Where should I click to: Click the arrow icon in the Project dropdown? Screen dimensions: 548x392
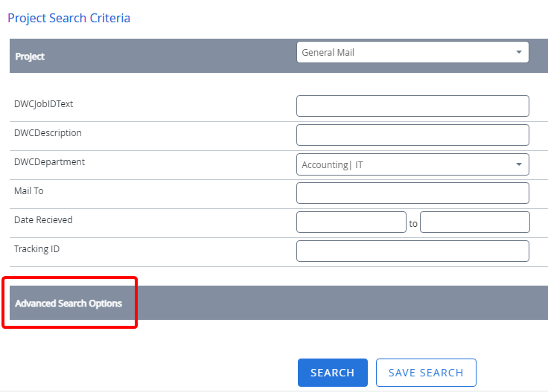518,52
